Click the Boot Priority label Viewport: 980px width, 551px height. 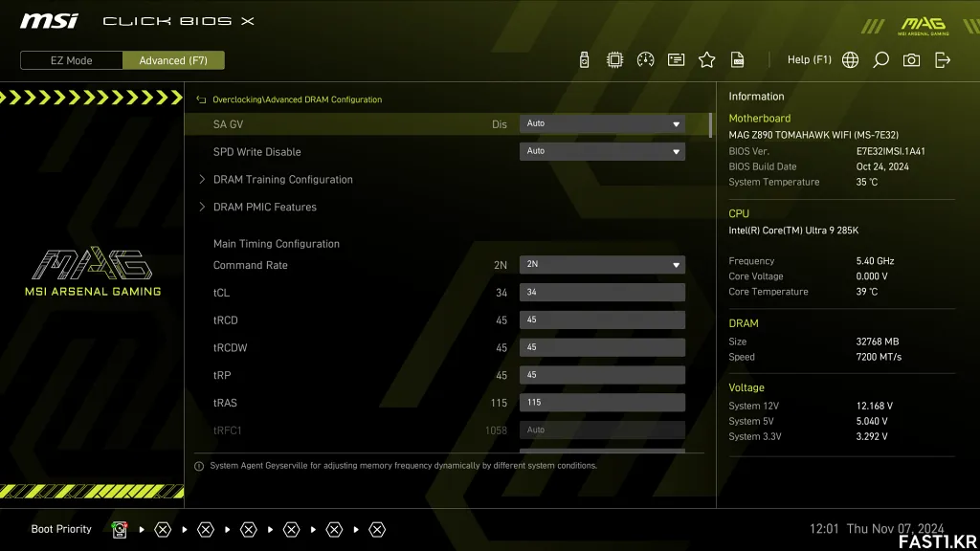61,529
